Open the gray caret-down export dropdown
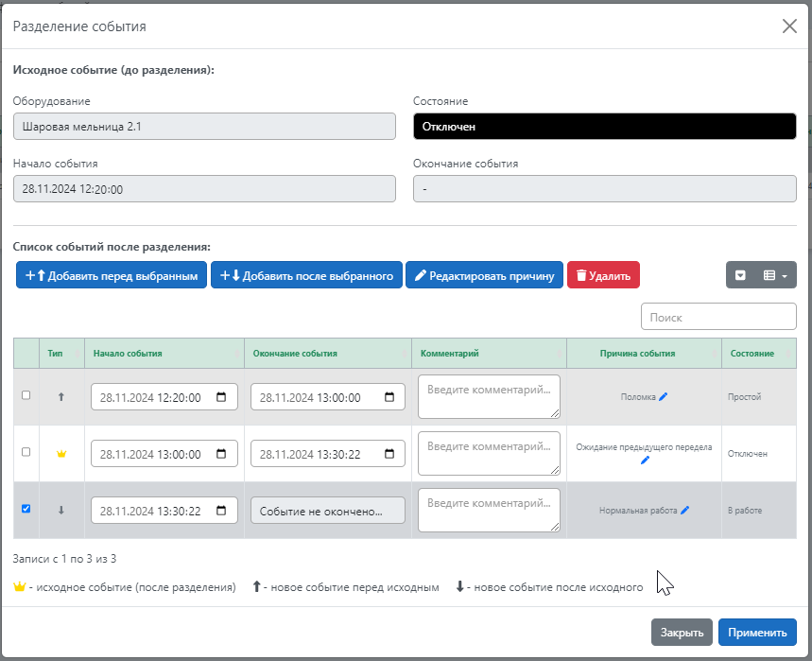Image resolution: width=812 pixels, height=661 pixels. pyautogui.click(x=741, y=275)
